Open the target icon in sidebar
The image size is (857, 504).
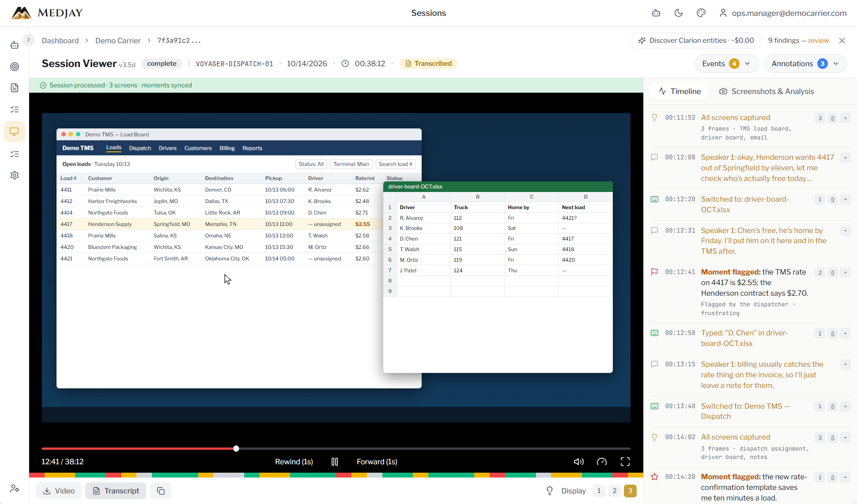(15, 67)
